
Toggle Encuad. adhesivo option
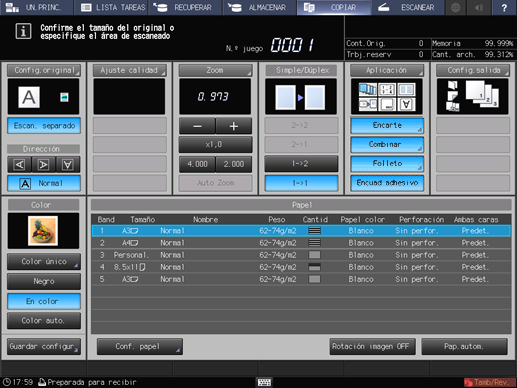(x=387, y=183)
